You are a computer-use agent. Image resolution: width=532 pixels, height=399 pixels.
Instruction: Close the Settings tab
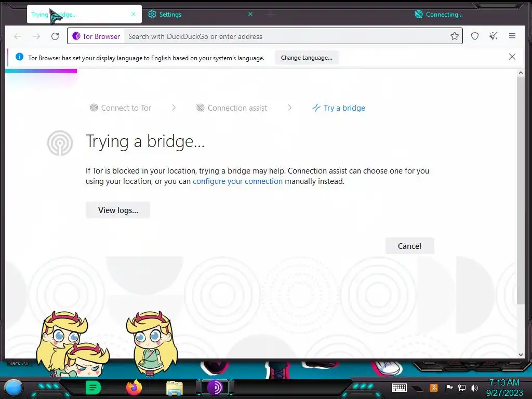(250, 14)
